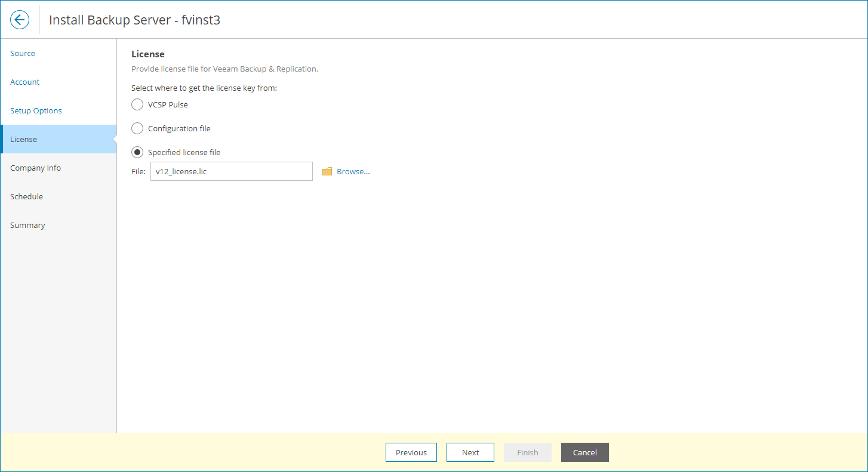Click the folder icon beside Browse

(x=327, y=171)
